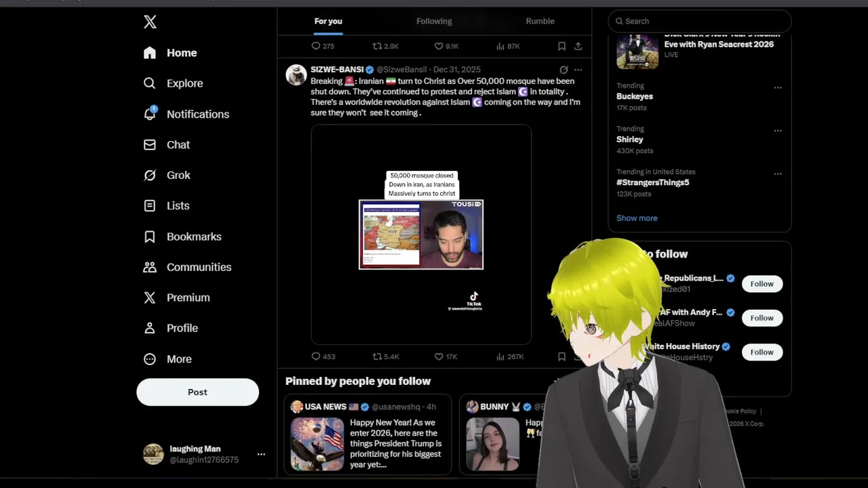Open more options for #StrangersThings5 trend

pyautogui.click(x=778, y=174)
